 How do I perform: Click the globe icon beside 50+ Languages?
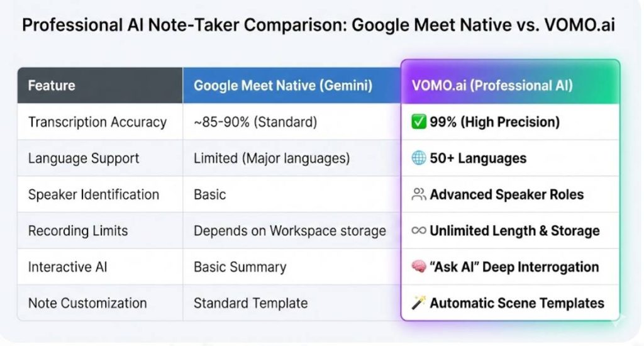click(419, 158)
